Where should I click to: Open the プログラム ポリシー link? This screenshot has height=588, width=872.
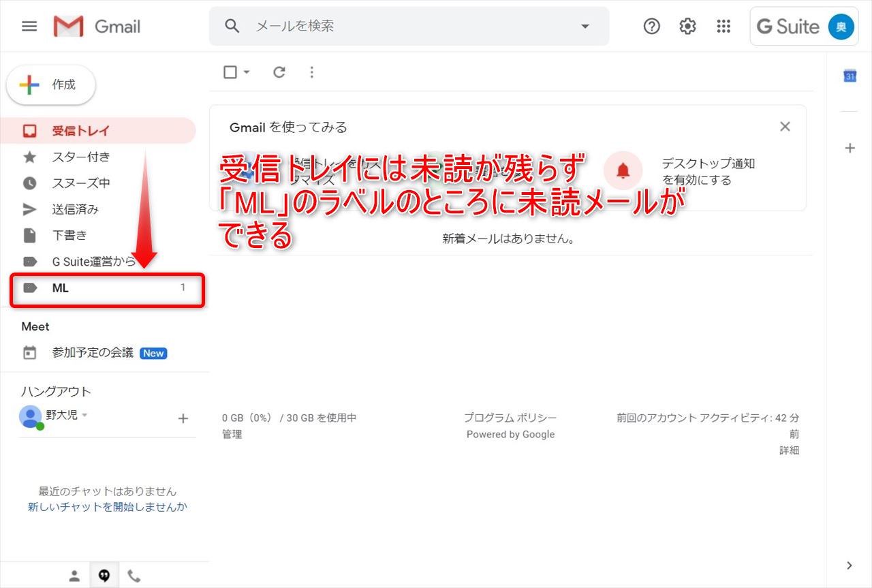coord(510,418)
